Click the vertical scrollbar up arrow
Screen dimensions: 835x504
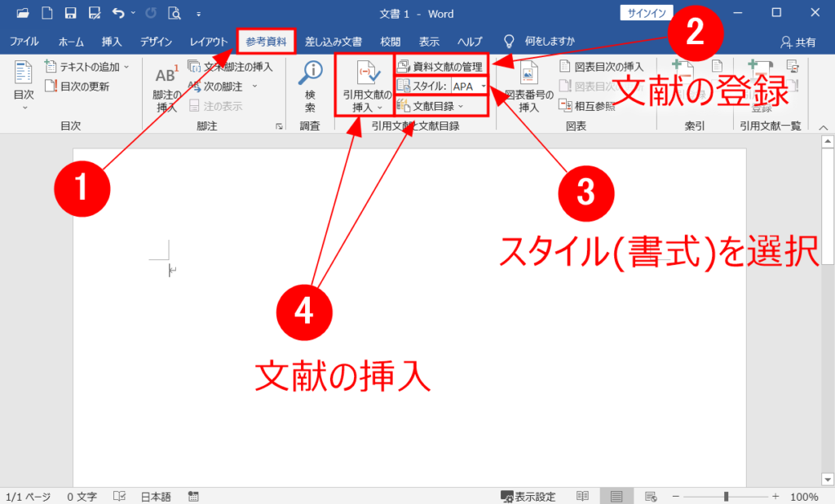point(828,141)
